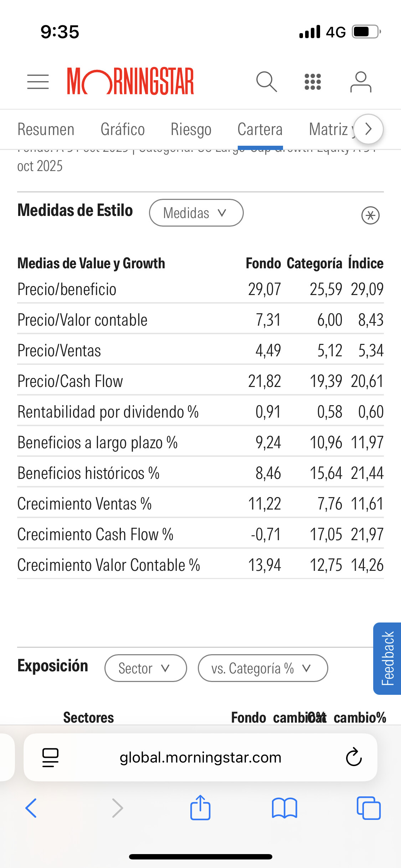Expand the Medidas dropdown

(196, 213)
